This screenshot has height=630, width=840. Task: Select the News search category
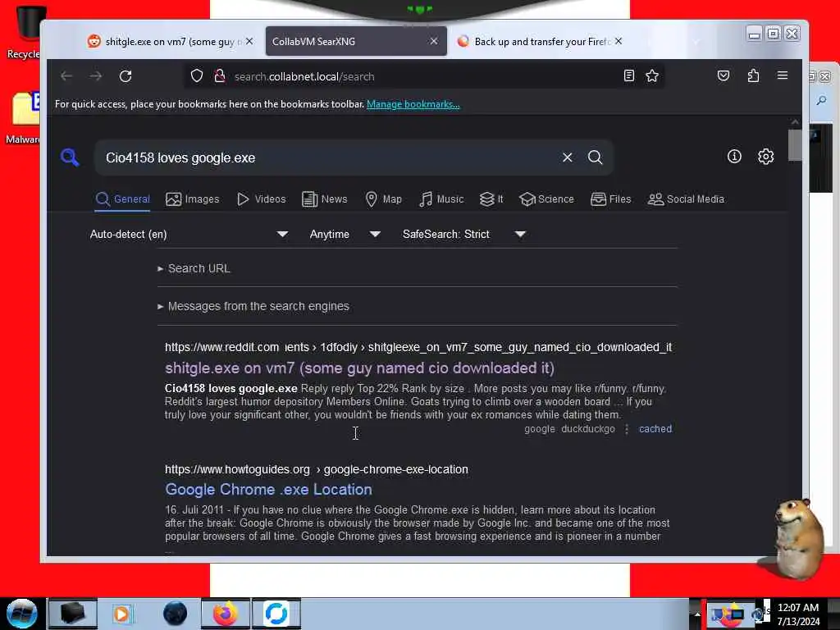coord(325,199)
